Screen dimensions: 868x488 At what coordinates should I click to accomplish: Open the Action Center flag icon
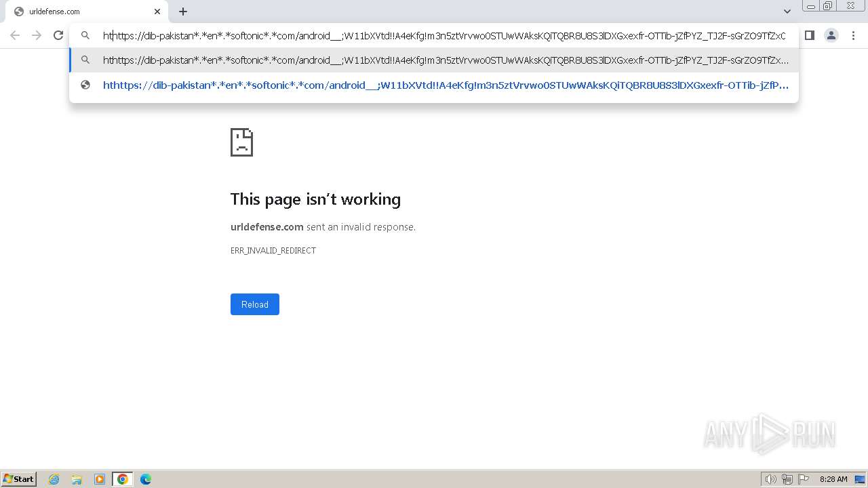[804, 479]
